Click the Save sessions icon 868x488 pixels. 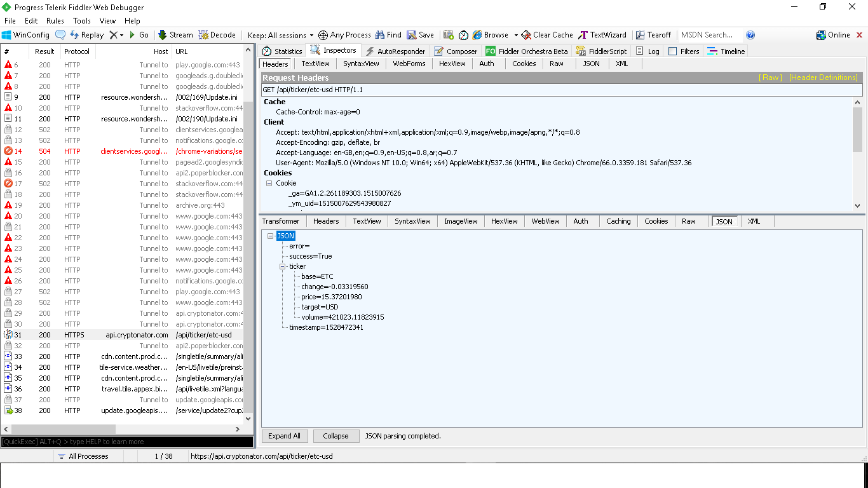(x=421, y=35)
